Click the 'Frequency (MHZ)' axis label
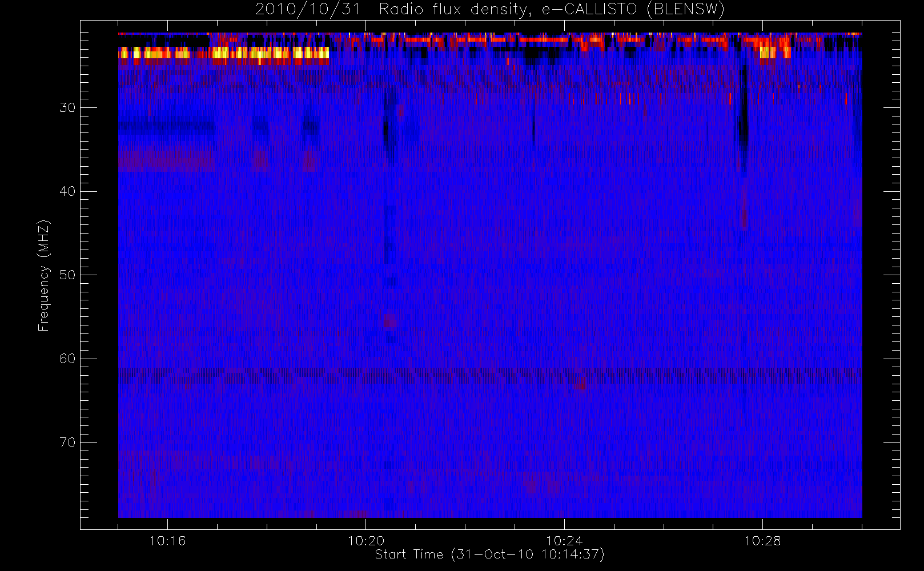The height and width of the screenshot is (571, 924). (43, 275)
